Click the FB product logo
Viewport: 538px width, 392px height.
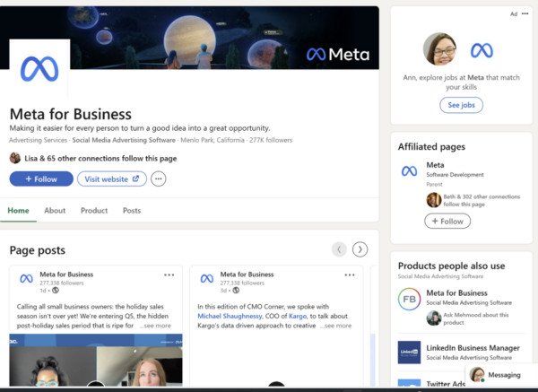410,299
